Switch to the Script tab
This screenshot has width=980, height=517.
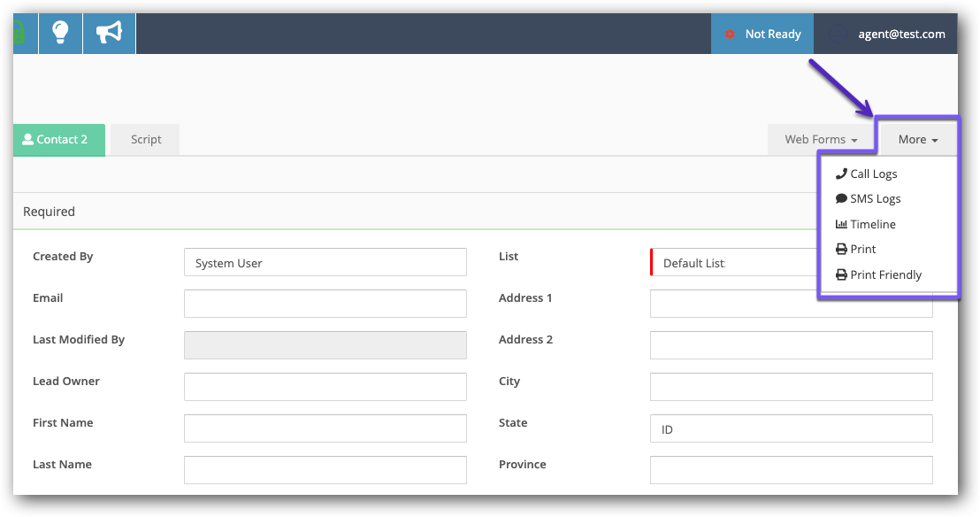coord(146,140)
